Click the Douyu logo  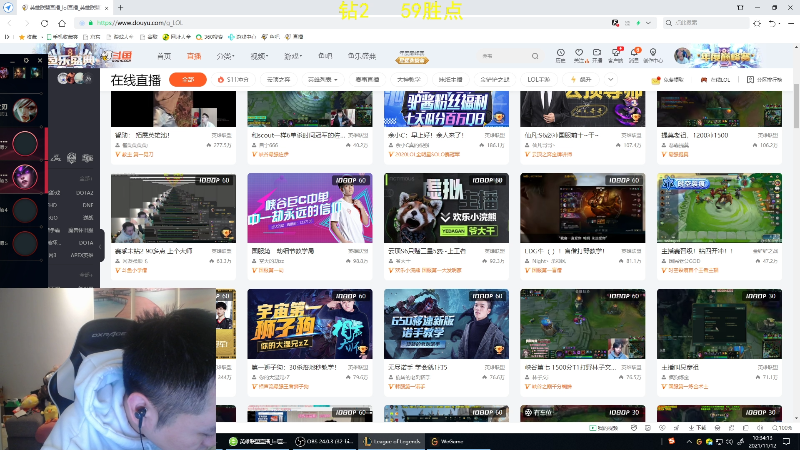pos(117,56)
